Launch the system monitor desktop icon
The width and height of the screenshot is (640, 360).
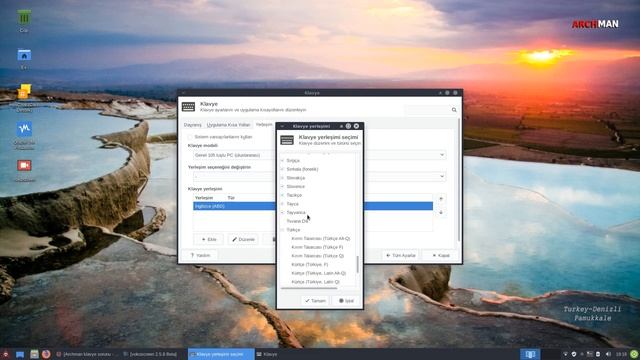(24, 129)
